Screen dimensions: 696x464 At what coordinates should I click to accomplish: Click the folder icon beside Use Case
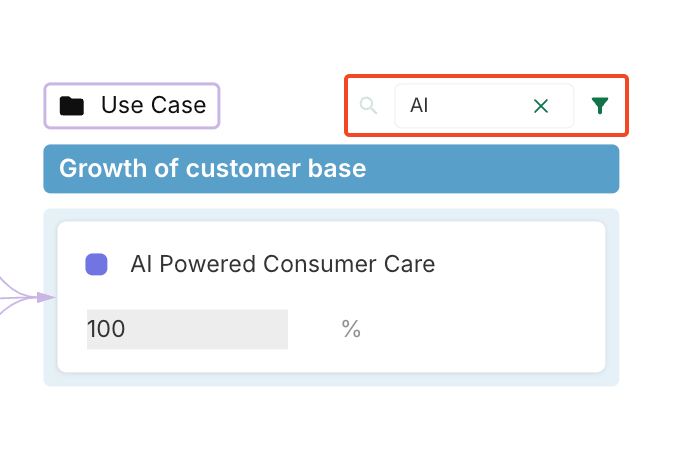click(x=71, y=106)
